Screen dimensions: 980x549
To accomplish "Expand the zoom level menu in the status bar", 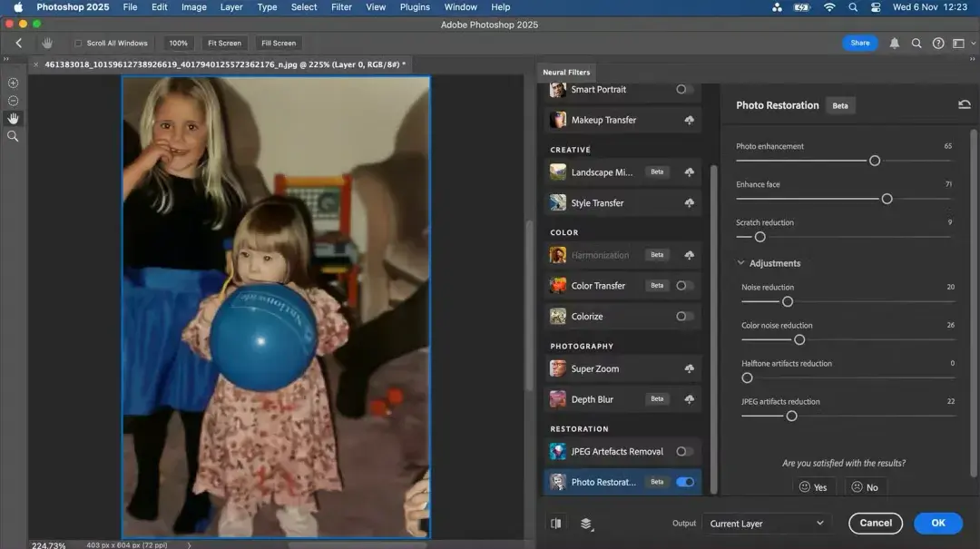I will (188, 545).
